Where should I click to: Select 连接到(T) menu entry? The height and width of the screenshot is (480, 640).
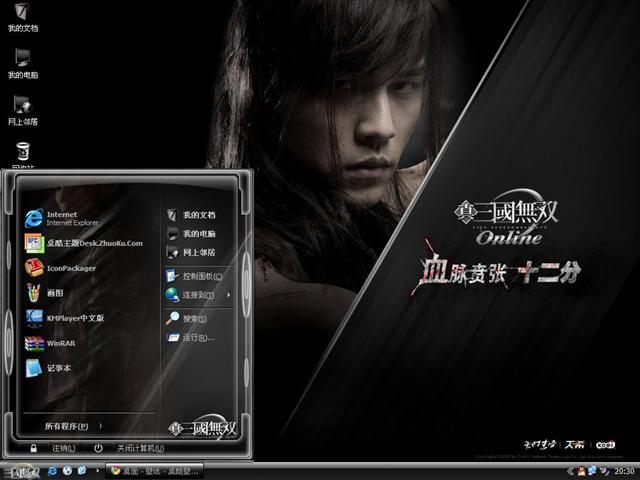[x=190, y=295]
